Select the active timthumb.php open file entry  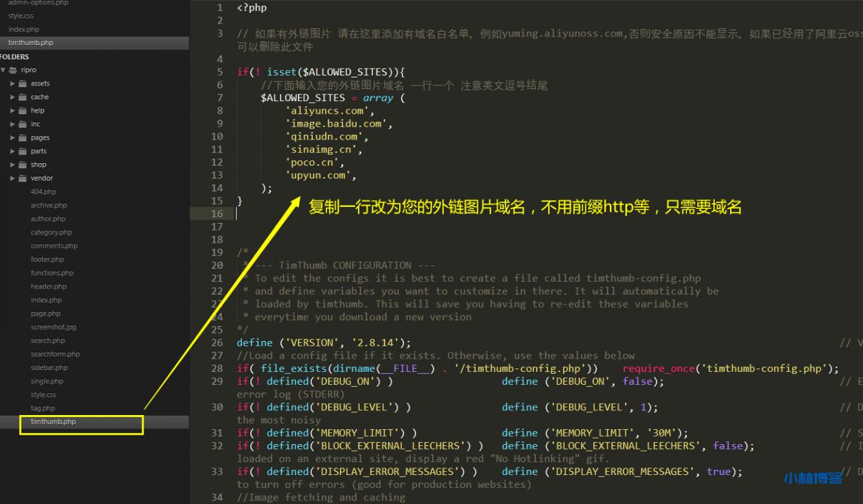point(30,42)
